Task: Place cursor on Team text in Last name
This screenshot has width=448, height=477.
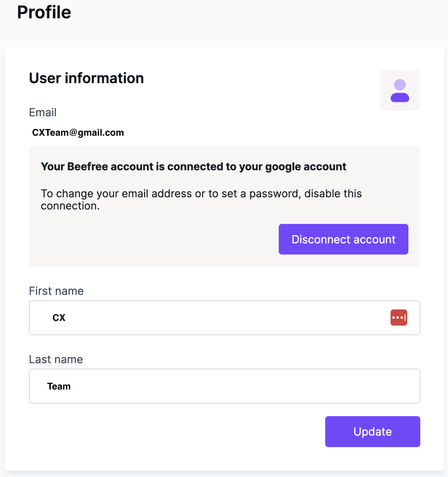Action: pos(59,386)
